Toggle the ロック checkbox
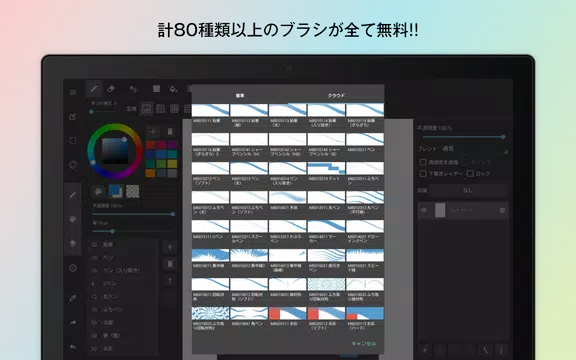 pos(470,173)
